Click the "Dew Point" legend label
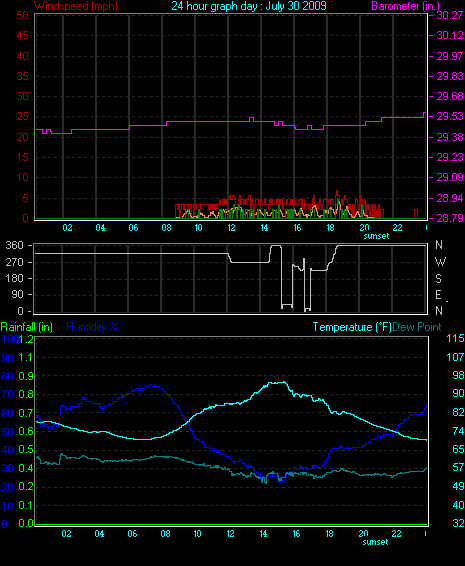 click(x=417, y=327)
